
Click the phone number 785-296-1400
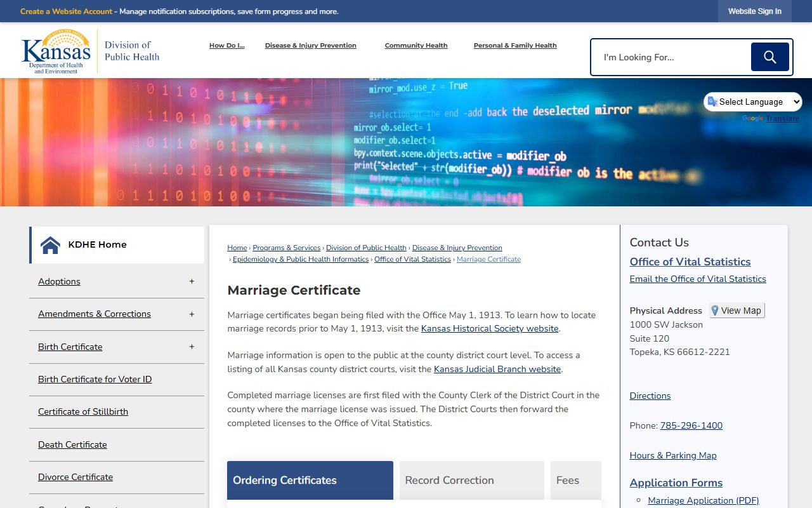click(691, 425)
